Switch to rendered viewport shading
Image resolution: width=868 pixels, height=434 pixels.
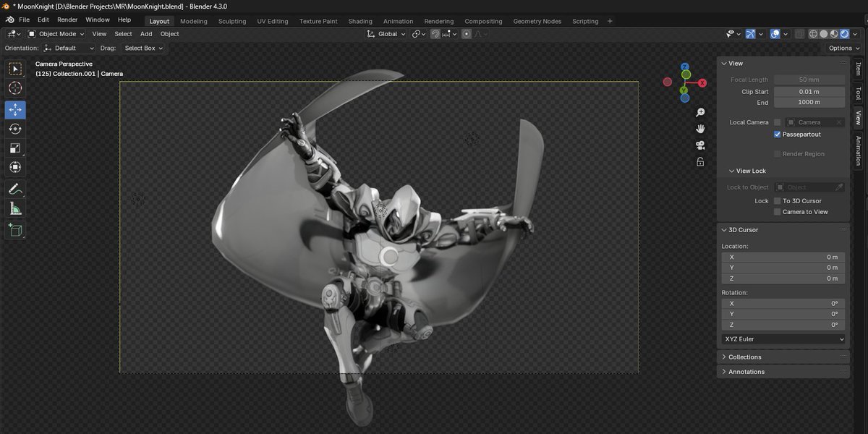(844, 34)
